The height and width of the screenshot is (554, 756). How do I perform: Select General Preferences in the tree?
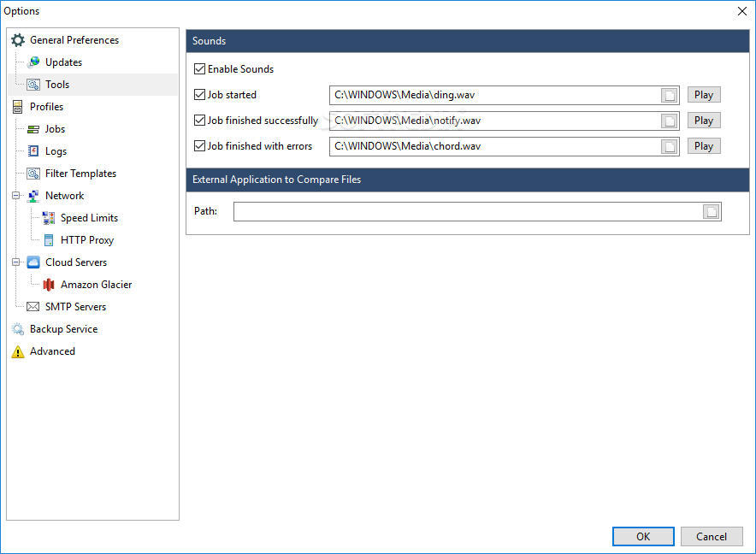[x=74, y=40]
